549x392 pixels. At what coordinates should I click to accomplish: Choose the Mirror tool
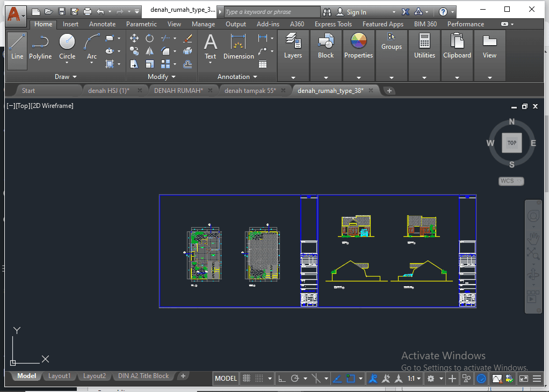[x=150, y=51]
